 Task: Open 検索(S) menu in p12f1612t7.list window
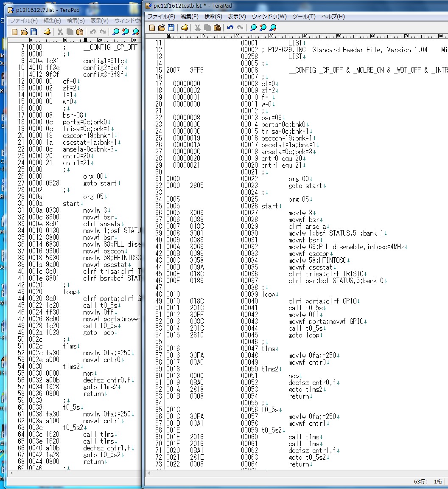pos(76,21)
